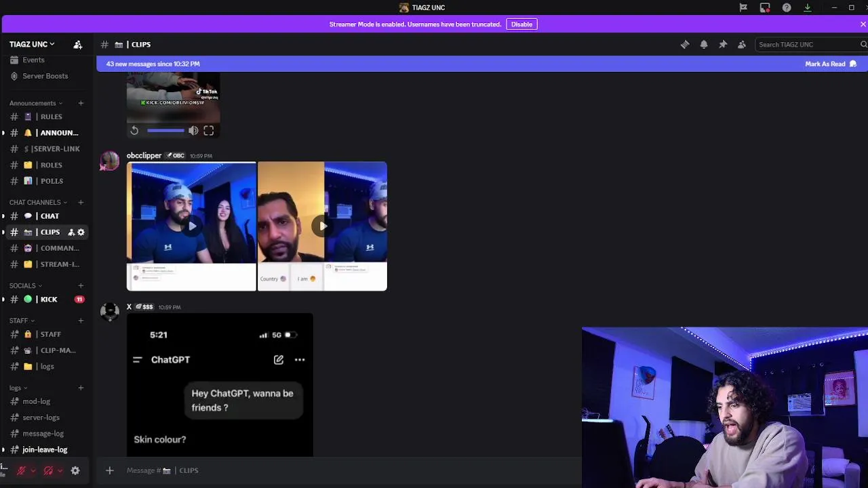Click plus icon beside STAFF category
868x488 pixels.
coord(81,321)
